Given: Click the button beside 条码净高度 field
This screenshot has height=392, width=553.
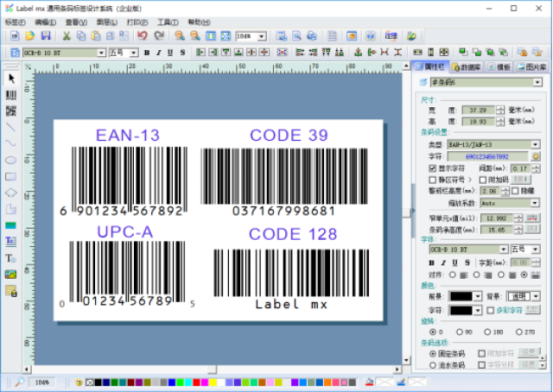Looking at the screenshot, I should [532, 230].
